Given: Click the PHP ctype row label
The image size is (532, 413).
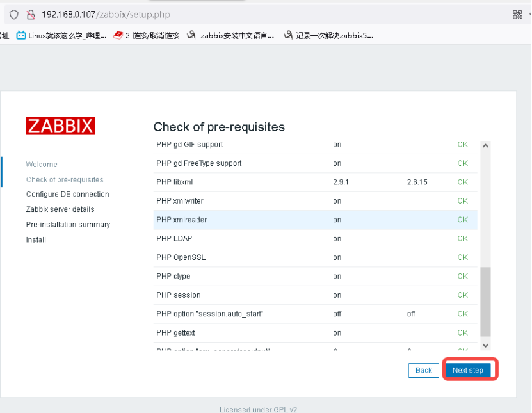Looking at the screenshot, I should pyautogui.click(x=173, y=276).
